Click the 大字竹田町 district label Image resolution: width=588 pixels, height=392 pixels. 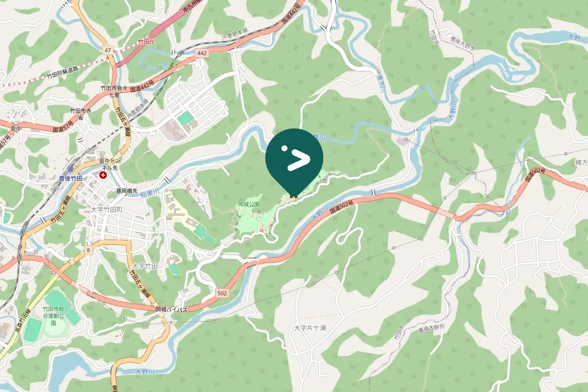(107, 209)
